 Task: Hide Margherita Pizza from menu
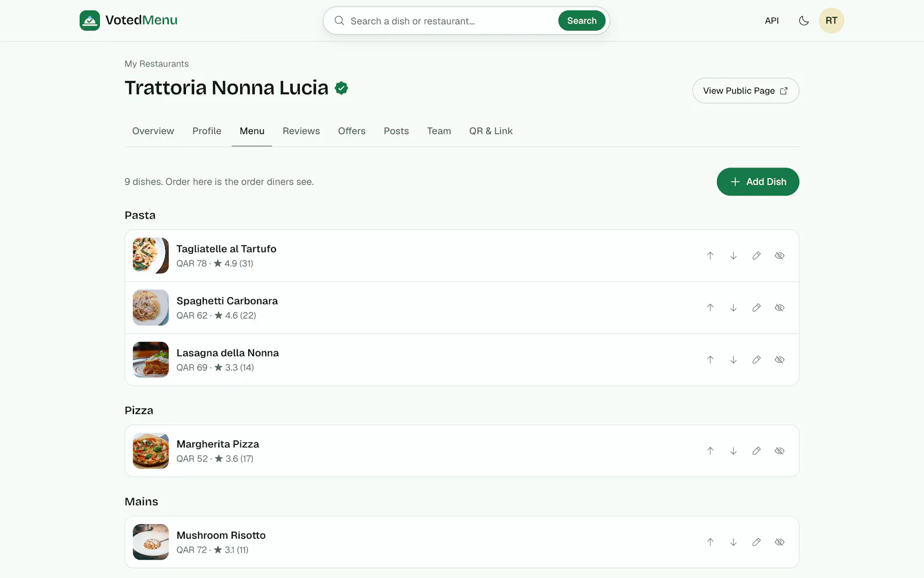click(x=780, y=451)
